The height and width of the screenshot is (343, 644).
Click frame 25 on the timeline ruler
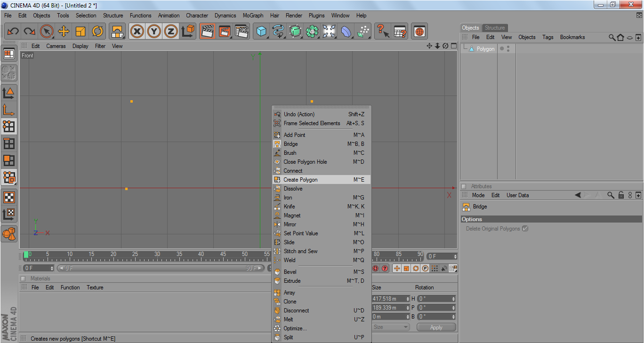point(135,255)
